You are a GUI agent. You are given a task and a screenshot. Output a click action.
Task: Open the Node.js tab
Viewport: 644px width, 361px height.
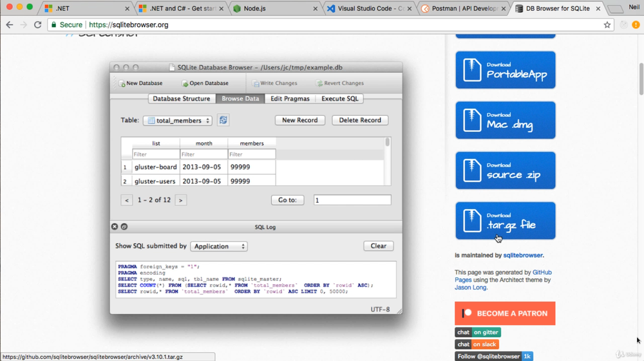click(275, 8)
